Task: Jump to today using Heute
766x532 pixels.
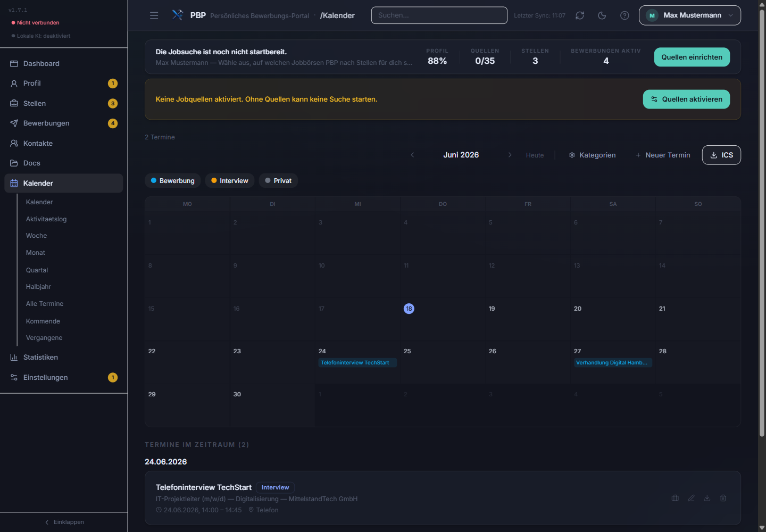Action: coord(535,155)
